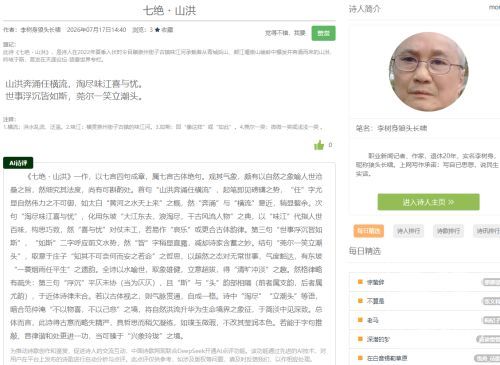The height and width of the screenshot is (365, 500).
Task: Click author name 李树身猿头长啸 under the title
Action: point(41,30)
